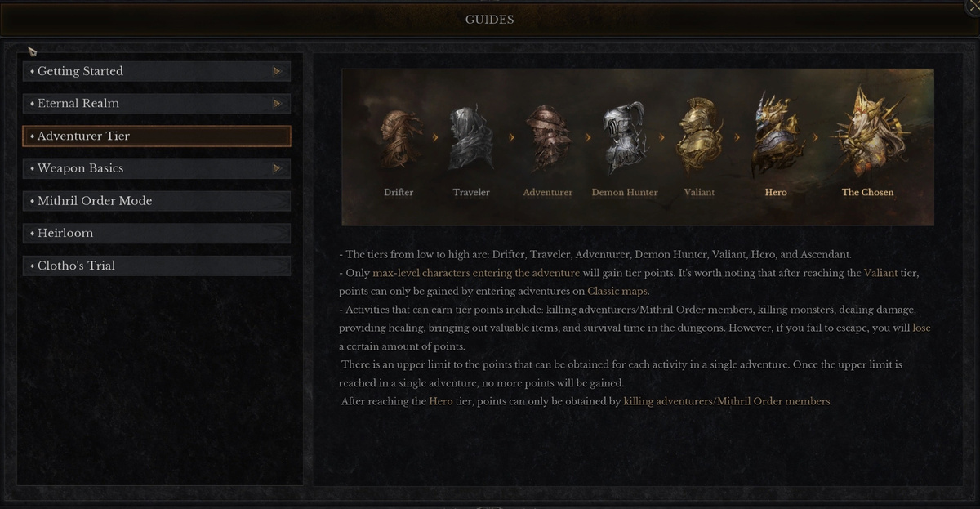Open the Mithril Order Mode guide

click(156, 201)
